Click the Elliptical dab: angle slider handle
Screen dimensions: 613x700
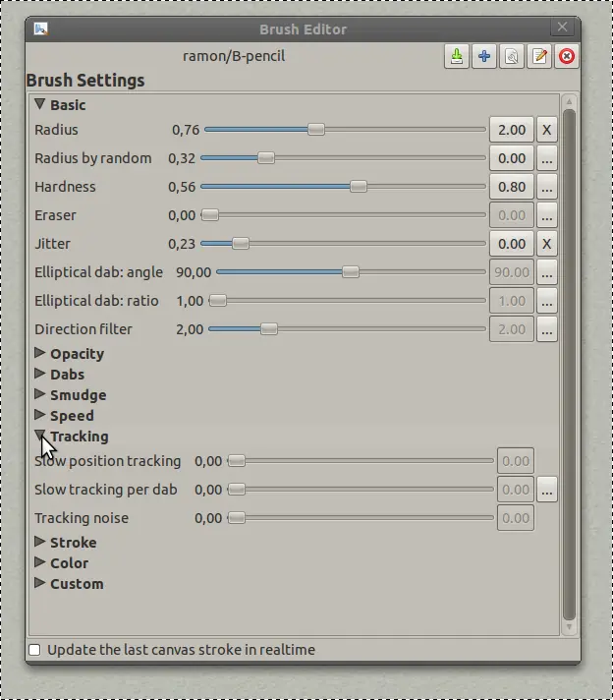pyautogui.click(x=351, y=272)
